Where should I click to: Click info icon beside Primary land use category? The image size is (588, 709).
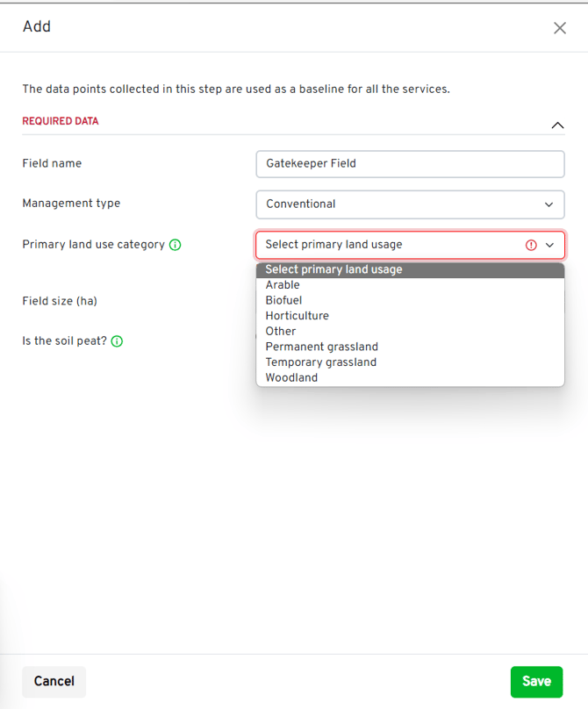(x=175, y=245)
